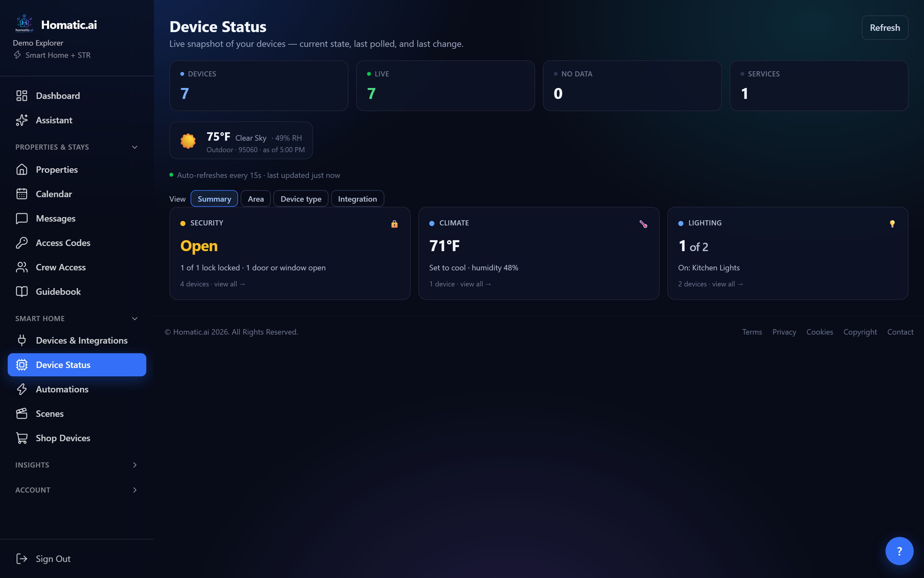The image size is (924, 578).
Task: Click the Calendar icon in sidebar
Action: coord(22,194)
